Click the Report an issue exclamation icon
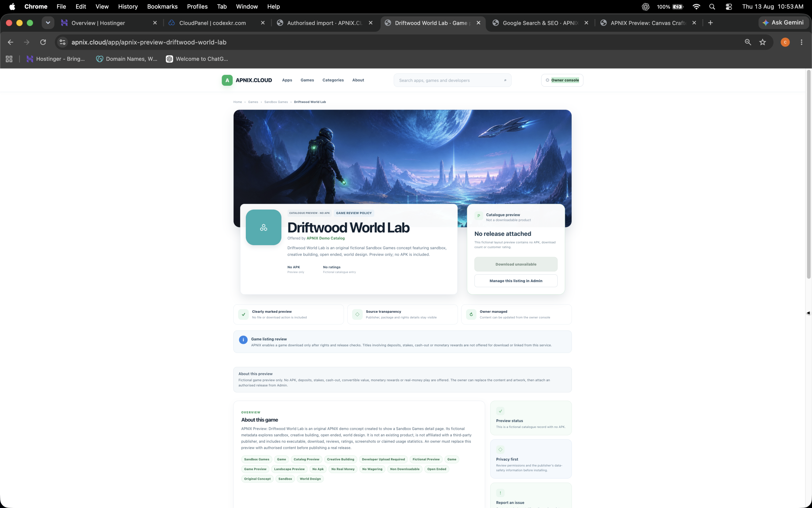The image size is (812, 508). tap(500, 493)
